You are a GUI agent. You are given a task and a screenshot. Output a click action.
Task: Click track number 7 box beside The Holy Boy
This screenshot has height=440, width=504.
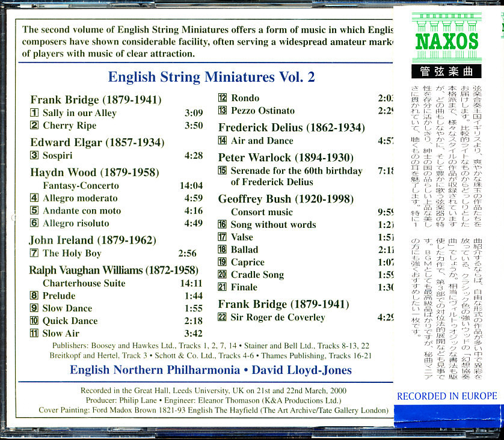34,253
